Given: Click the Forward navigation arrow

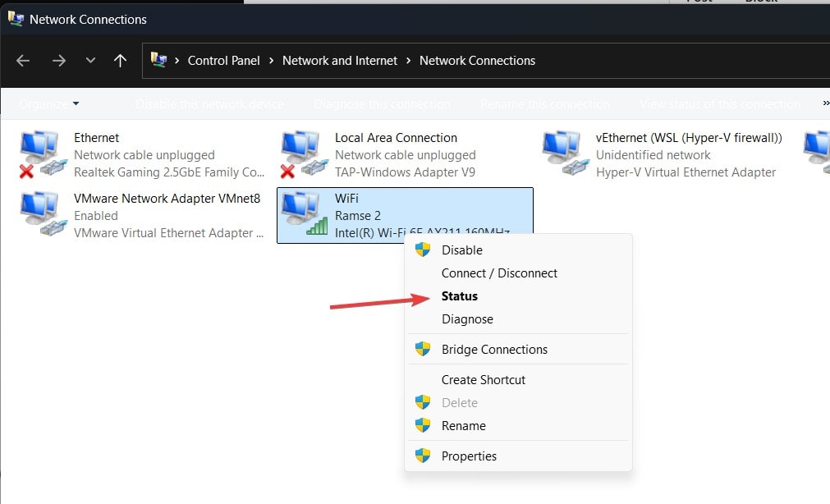Looking at the screenshot, I should pyautogui.click(x=58, y=61).
